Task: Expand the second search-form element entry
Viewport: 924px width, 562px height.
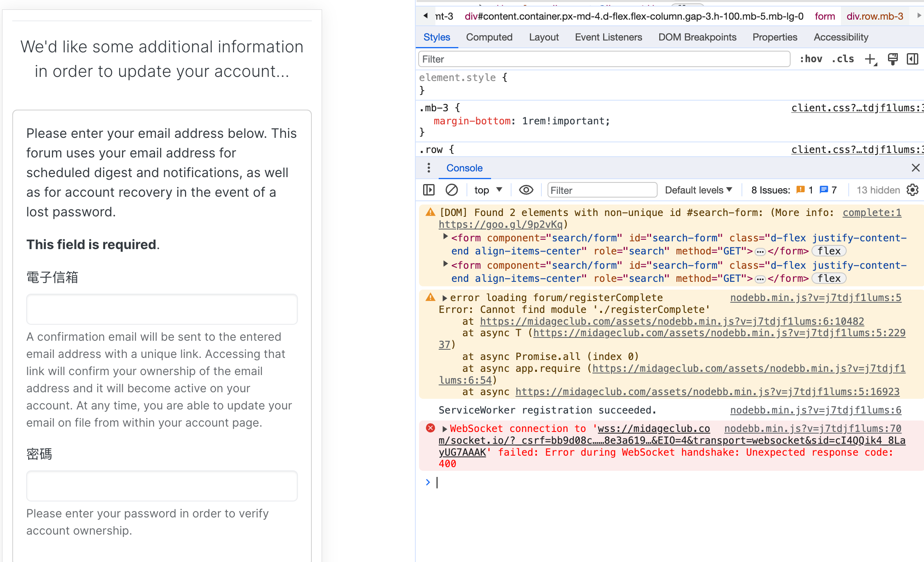Action: (x=445, y=264)
